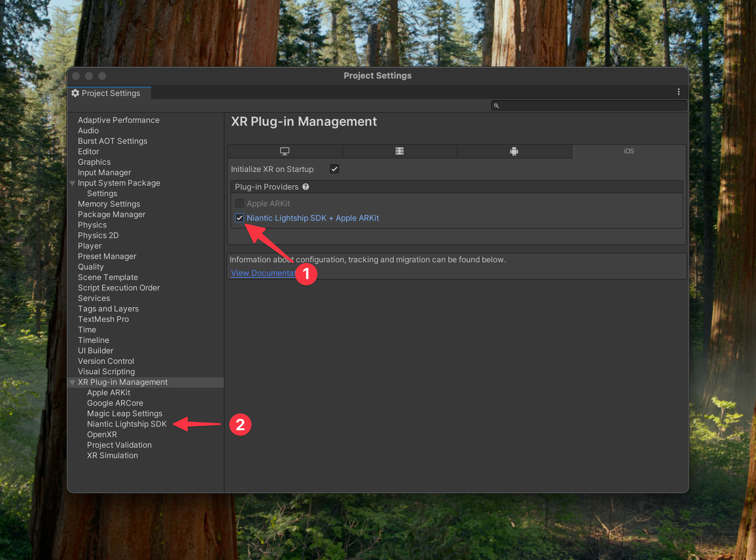
Task: Select Player in the settings list
Action: point(90,246)
